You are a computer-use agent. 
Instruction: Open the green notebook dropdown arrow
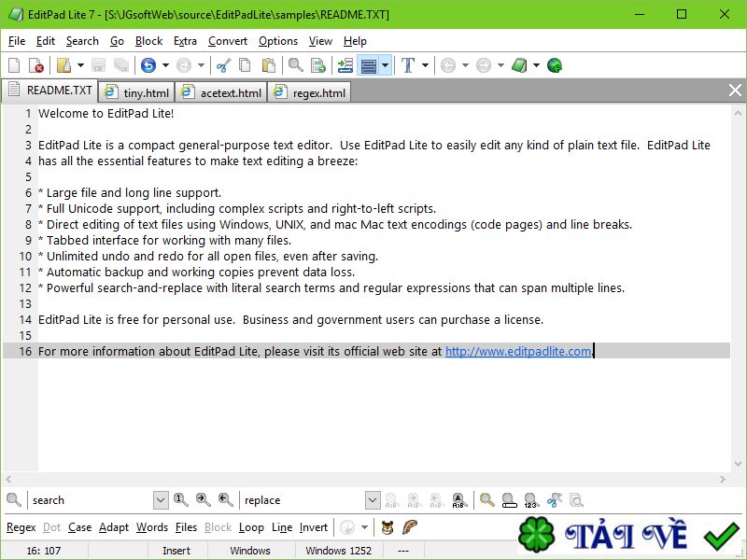[x=536, y=65]
